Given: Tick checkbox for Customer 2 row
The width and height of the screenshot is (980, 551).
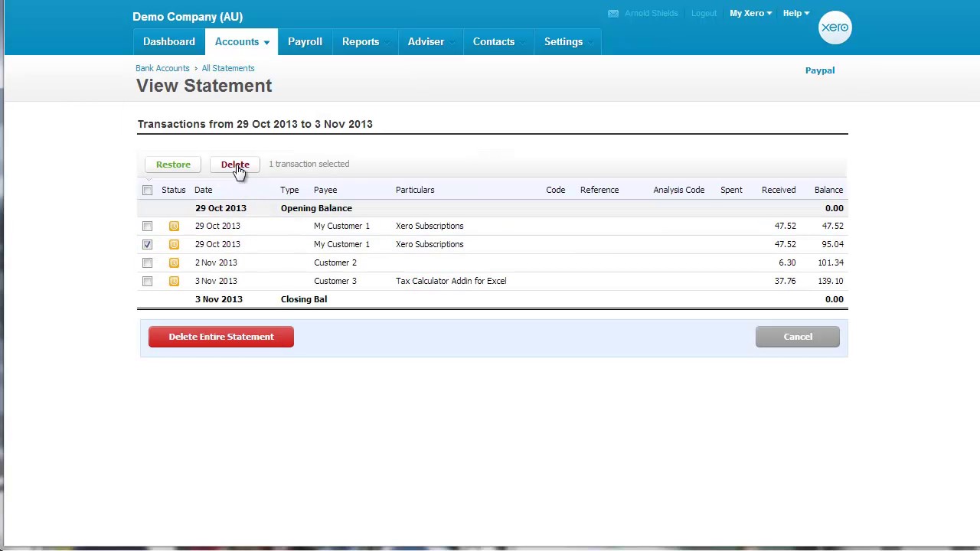Looking at the screenshot, I should coord(147,262).
